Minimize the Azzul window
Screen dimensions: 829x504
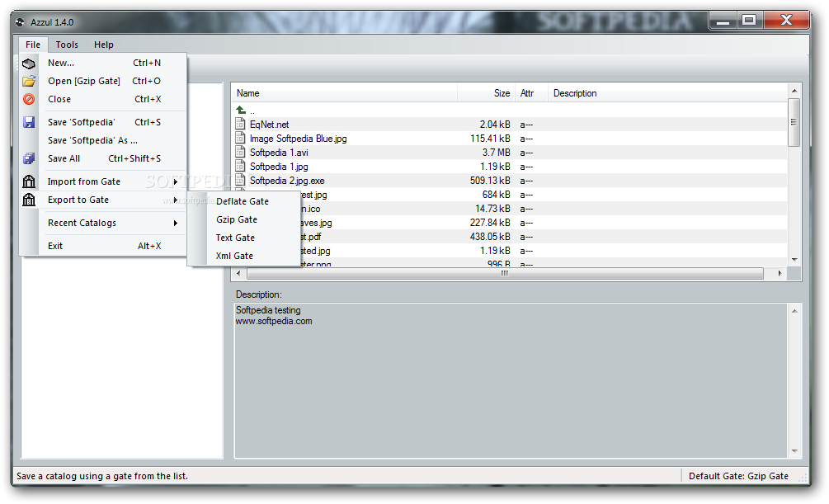click(x=723, y=21)
